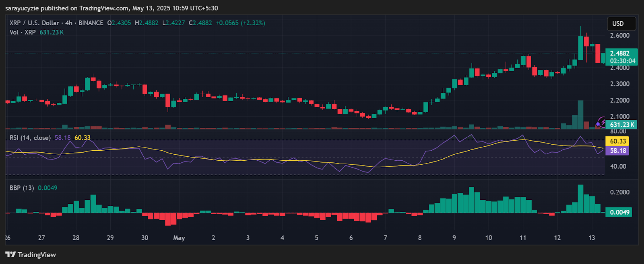Select the XRP / U.S. Dollar symbol title
The height and width of the screenshot is (264, 644).
pos(34,23)
